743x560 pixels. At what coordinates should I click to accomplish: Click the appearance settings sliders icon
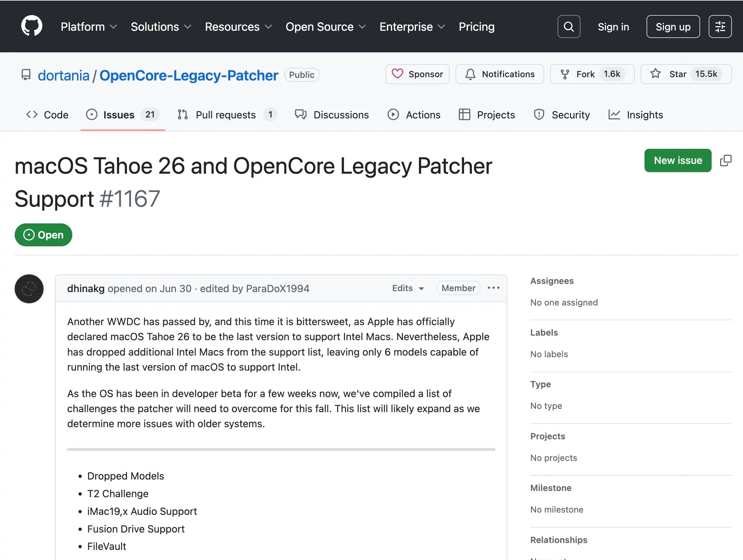click(720, 26)
